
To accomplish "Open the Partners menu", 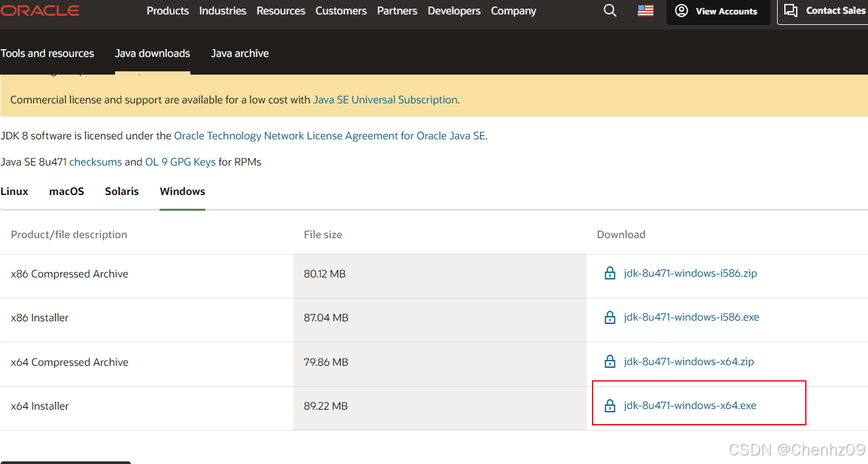I will (x=397, y=10).
